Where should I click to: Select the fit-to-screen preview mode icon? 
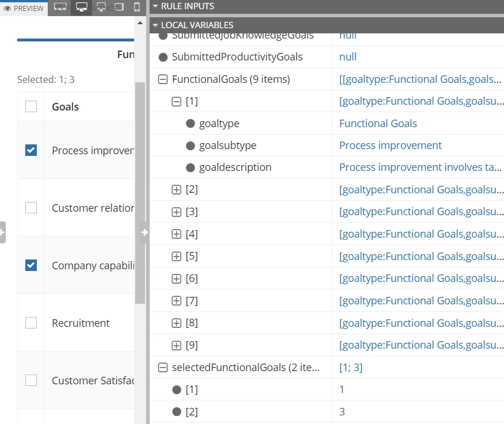tap(60, 7)
